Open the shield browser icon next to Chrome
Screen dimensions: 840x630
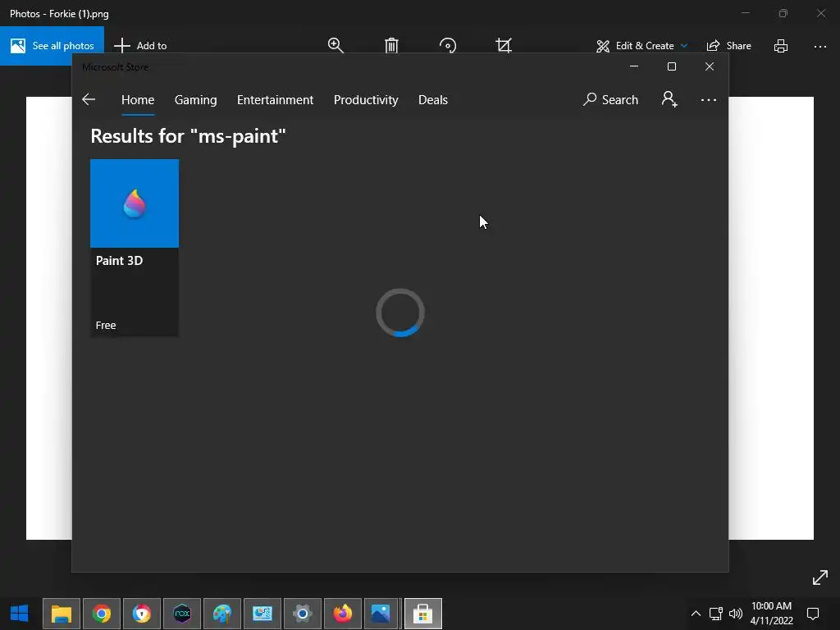(141, 614)
